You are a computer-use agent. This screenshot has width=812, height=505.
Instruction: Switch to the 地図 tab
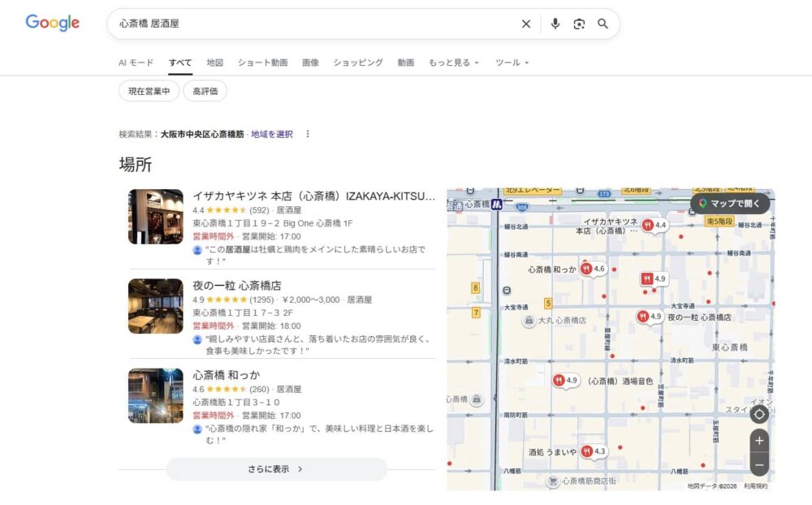pyautogui.click(x=215, y=63)
